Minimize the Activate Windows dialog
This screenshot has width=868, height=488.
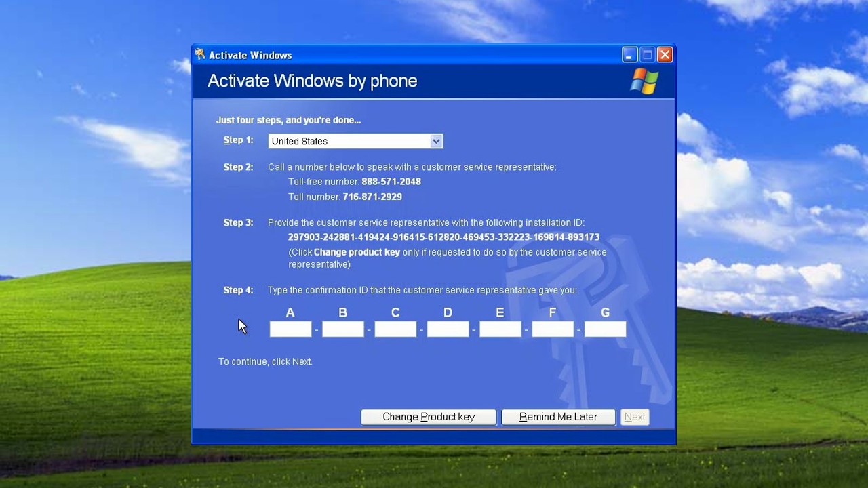629,55
